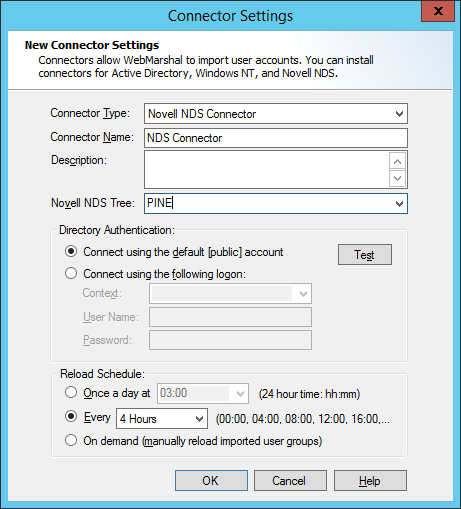Viewport: 461px width, 509px height.
Task: Click the Test button
Action: pyautogui.click(x=365, y=255)
